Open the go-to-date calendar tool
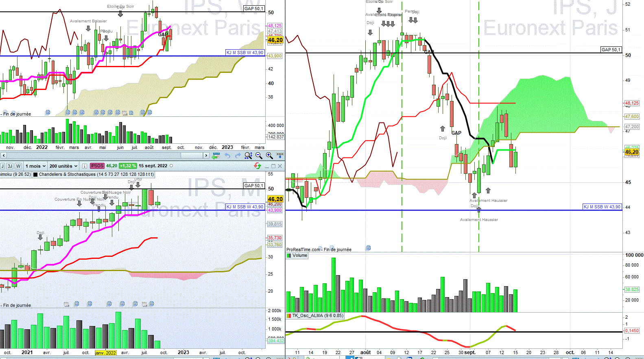644x359 pixels. click(216, 155)
